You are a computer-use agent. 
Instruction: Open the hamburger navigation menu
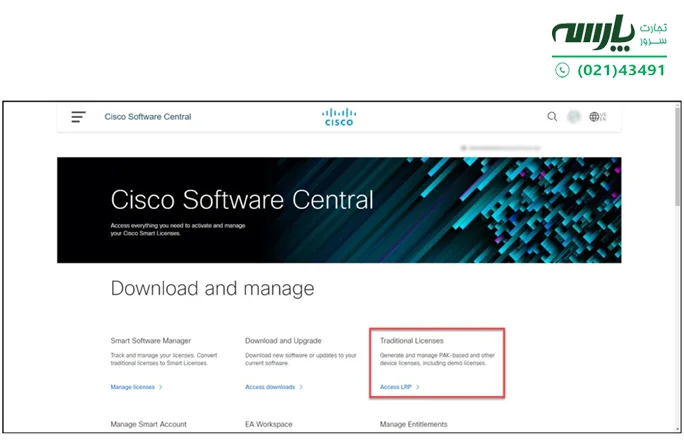tap(78, 117)
